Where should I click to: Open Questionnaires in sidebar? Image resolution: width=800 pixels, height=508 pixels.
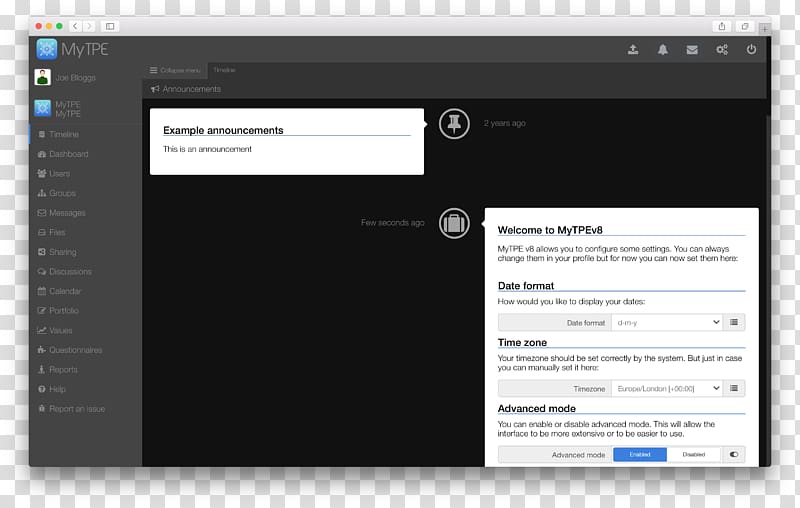click(70, 350)
